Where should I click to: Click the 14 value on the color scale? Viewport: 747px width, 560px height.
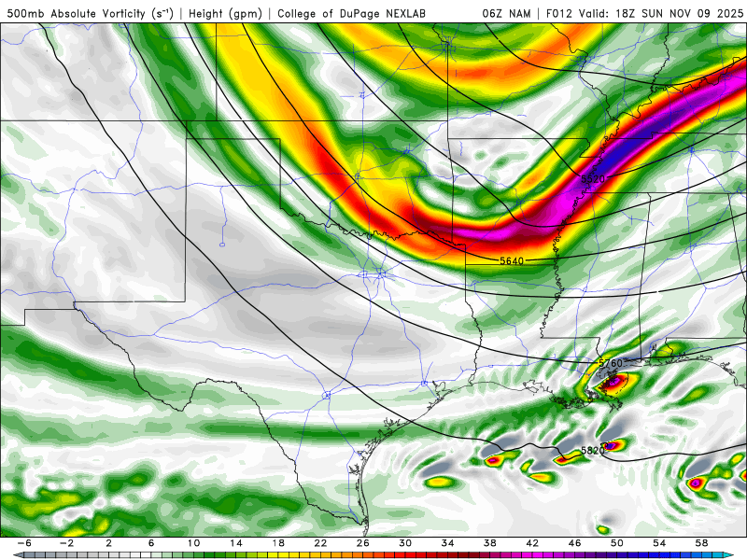point(236,543)
